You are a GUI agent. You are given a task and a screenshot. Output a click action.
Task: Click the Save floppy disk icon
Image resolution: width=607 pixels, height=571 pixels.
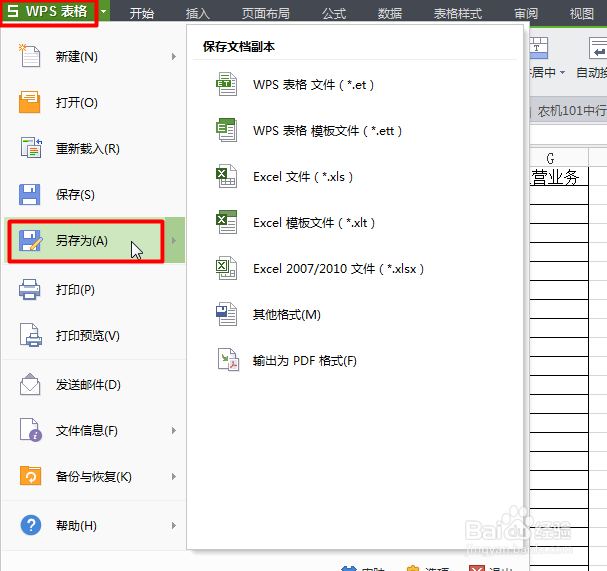click(x=29, y=194)
